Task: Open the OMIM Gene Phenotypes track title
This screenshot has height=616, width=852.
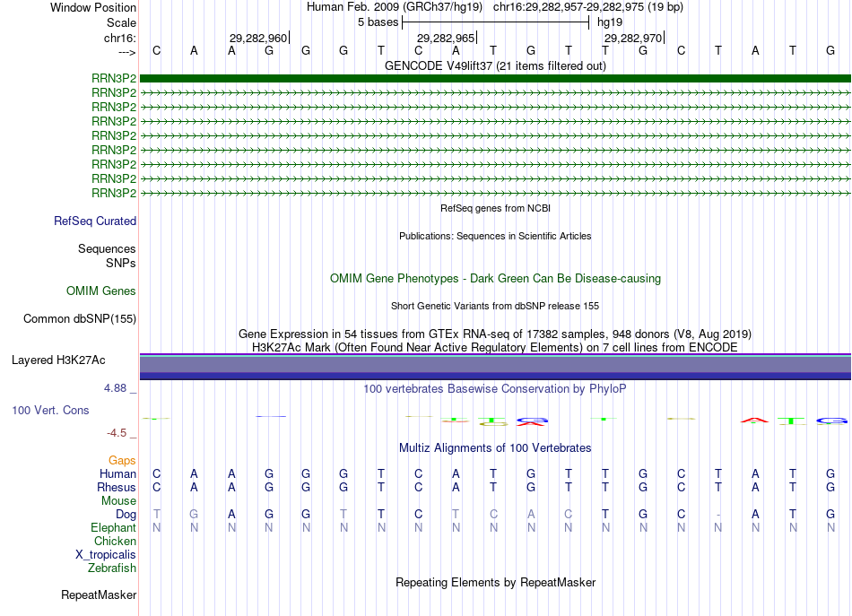Action: (495, 278)
